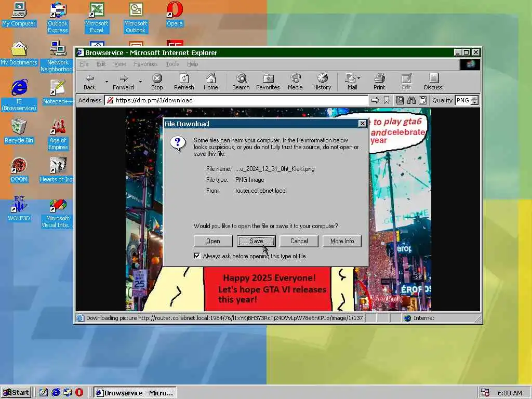This screenshot has height=399, width=532.
Task: Click the Start button on the taskbar
Action: (x=16, y=393)
